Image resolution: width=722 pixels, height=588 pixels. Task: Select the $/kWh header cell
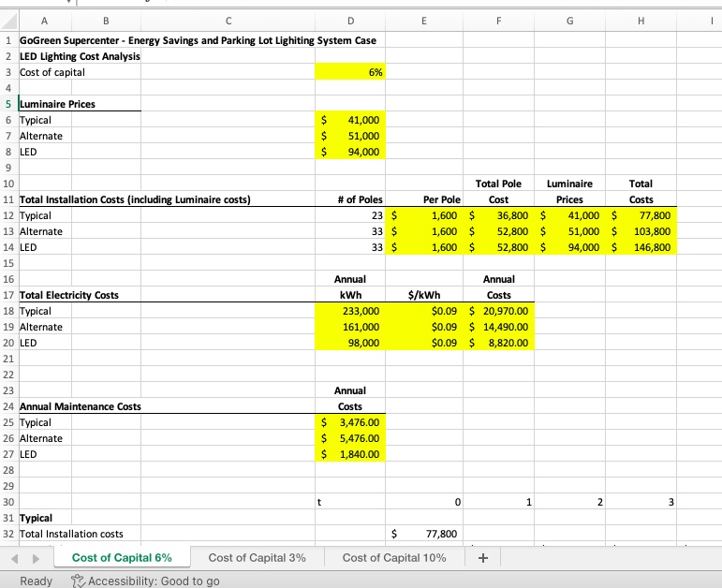tap(424, 295)
